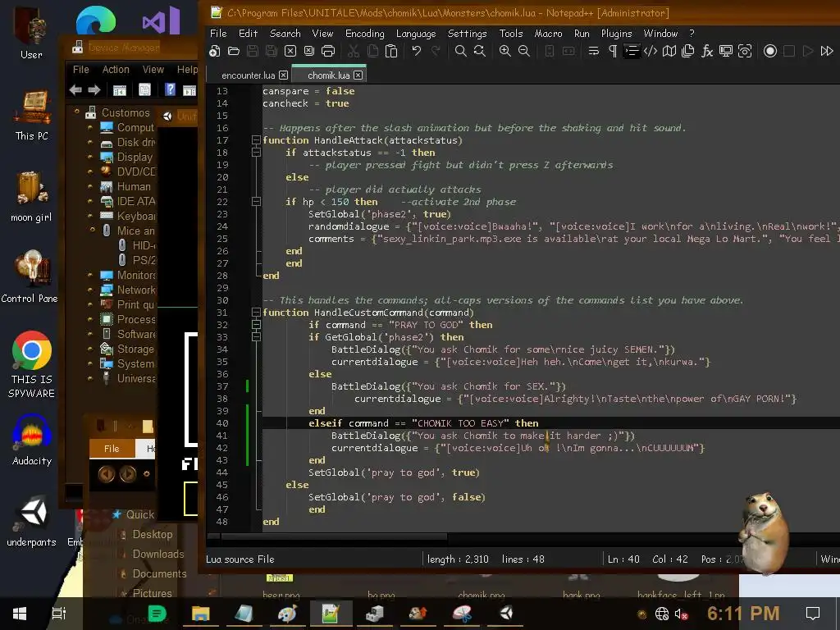Image resolution: width=840 pixels, height=630 pixels.
Task: Open the Find dialog magnifier icon
Action: 460,51
